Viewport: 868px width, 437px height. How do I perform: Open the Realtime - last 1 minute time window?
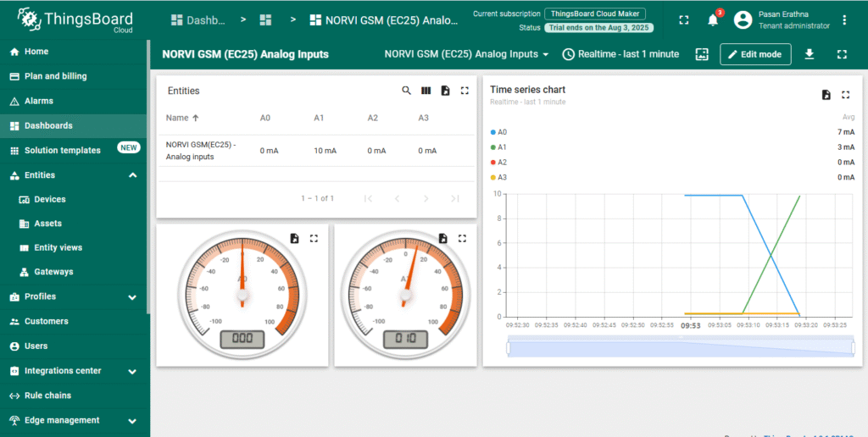coord(620,54)
